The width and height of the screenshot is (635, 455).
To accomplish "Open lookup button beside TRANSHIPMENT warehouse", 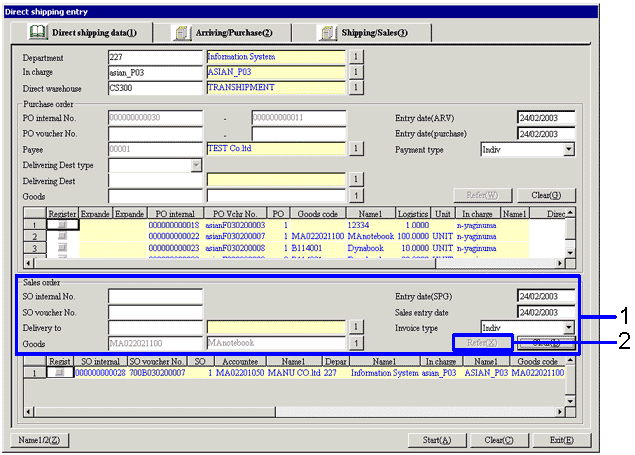I will (x=356, y=87).
